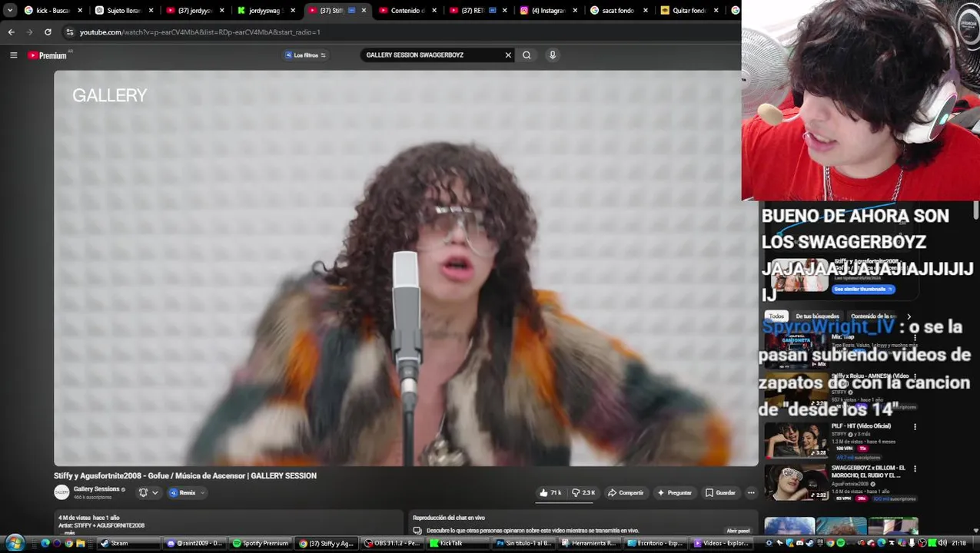Dislike the video (2.3 K)
This screenshot has height=553, width=980.
point(583,493)
